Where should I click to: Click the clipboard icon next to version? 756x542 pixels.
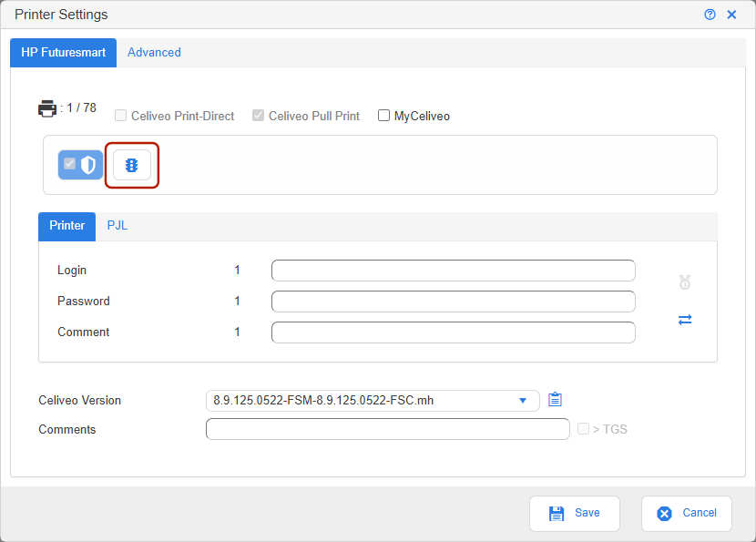pyautogui.click(x=556, y=400)
